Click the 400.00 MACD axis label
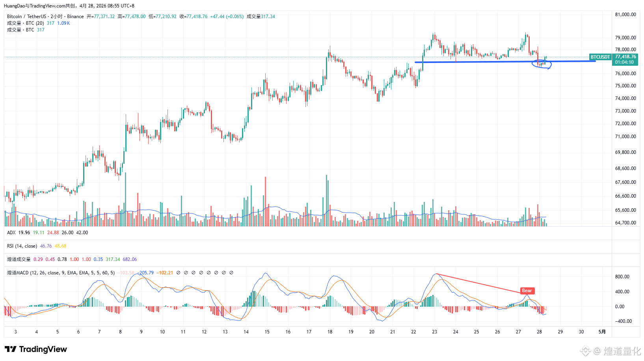644x361 pixels. click(x=622, y=292)
